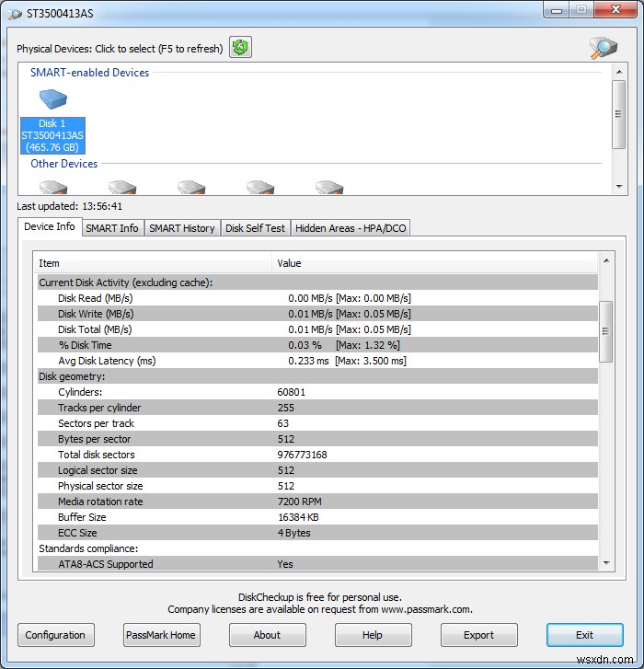Click the Other Devices group heading

[x=64, y=164]
